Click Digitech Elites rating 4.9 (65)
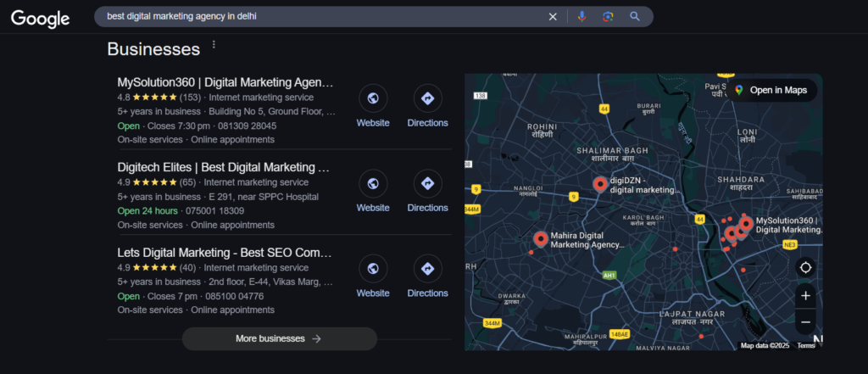The width and height of the screenshot is (868, 374). (157, 182)
